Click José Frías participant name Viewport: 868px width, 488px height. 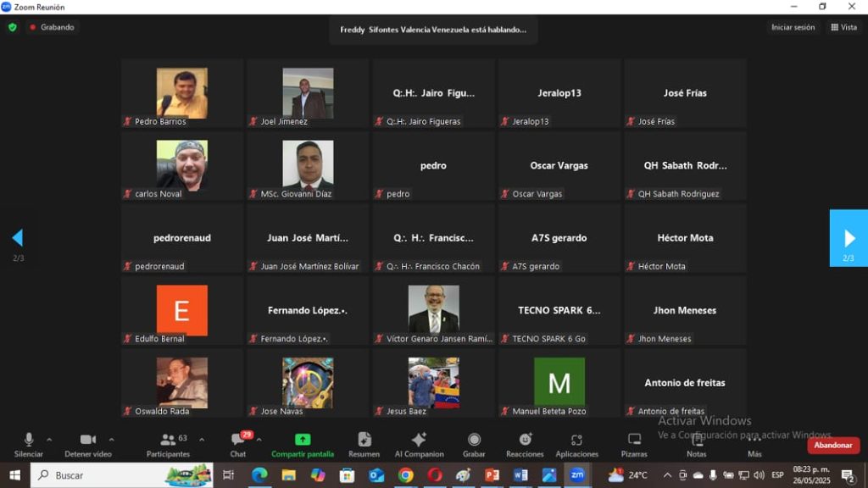point(685,93)
